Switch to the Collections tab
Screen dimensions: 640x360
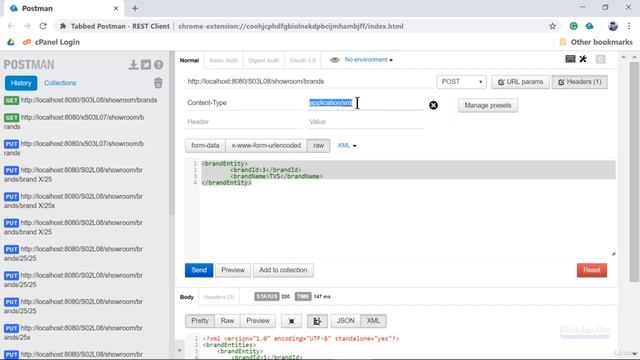click(60, 83)
